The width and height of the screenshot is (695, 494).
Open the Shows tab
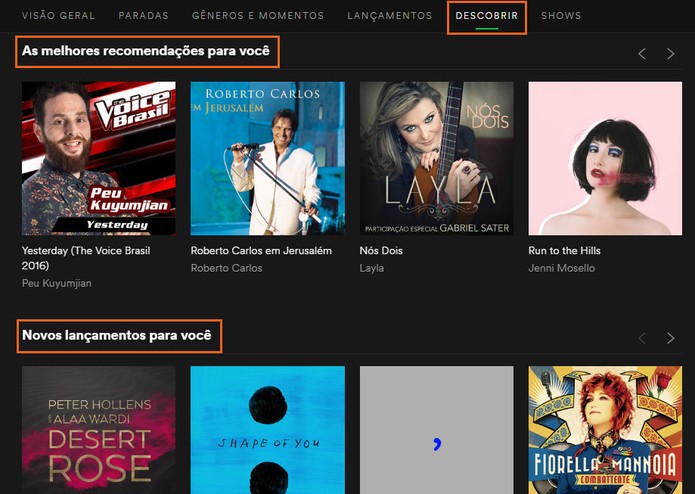tap(561, 16)
